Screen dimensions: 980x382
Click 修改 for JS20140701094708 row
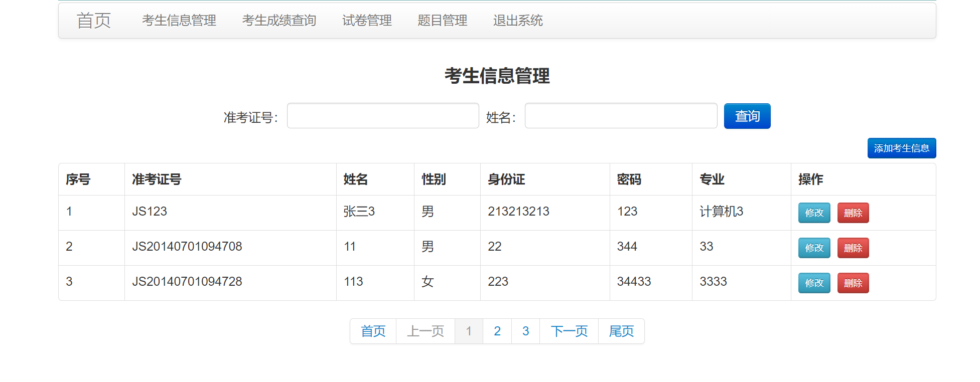(814, 248)
